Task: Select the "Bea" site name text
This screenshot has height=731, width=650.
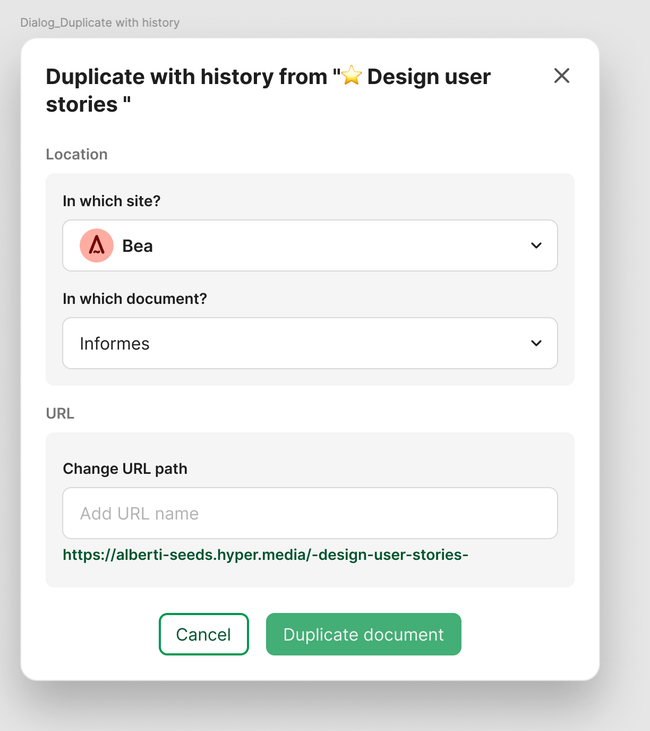Action: click(x=138, y=246)
